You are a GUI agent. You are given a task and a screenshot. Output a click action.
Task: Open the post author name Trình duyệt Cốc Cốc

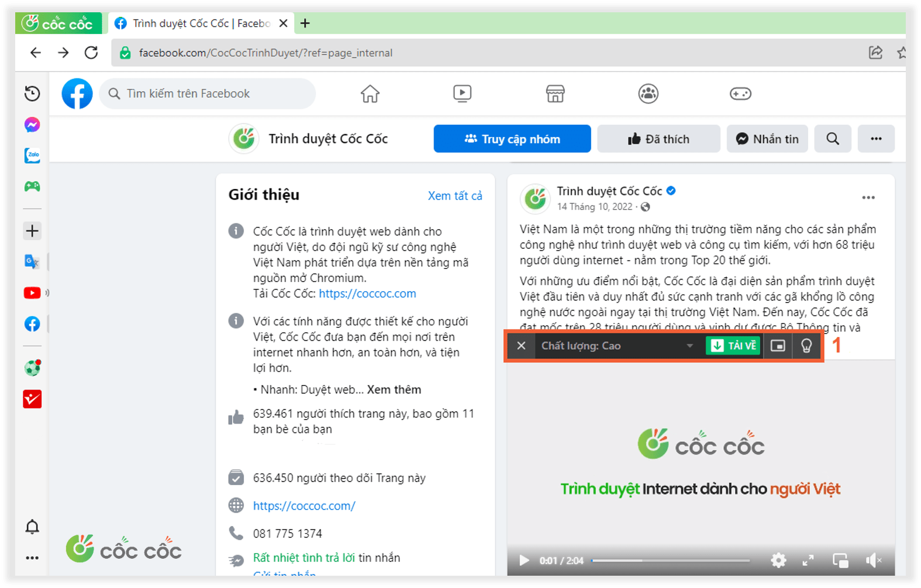click(x=610, y=191)
